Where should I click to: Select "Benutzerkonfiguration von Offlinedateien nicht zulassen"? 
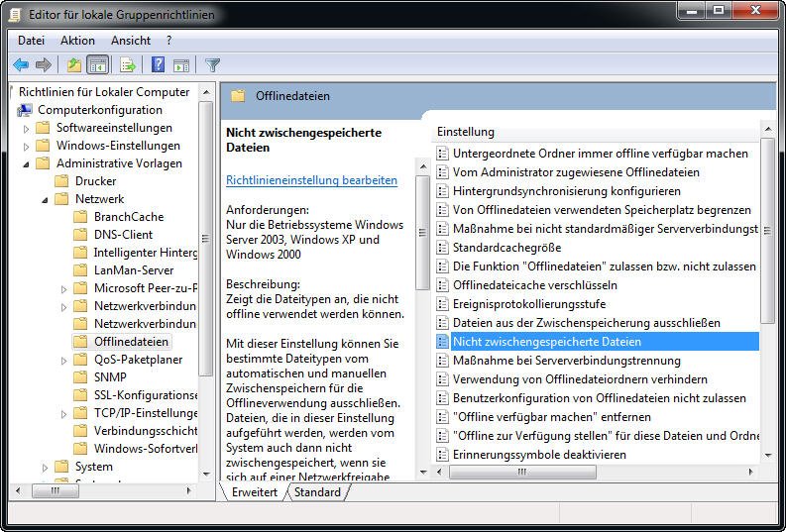point(600,398)
